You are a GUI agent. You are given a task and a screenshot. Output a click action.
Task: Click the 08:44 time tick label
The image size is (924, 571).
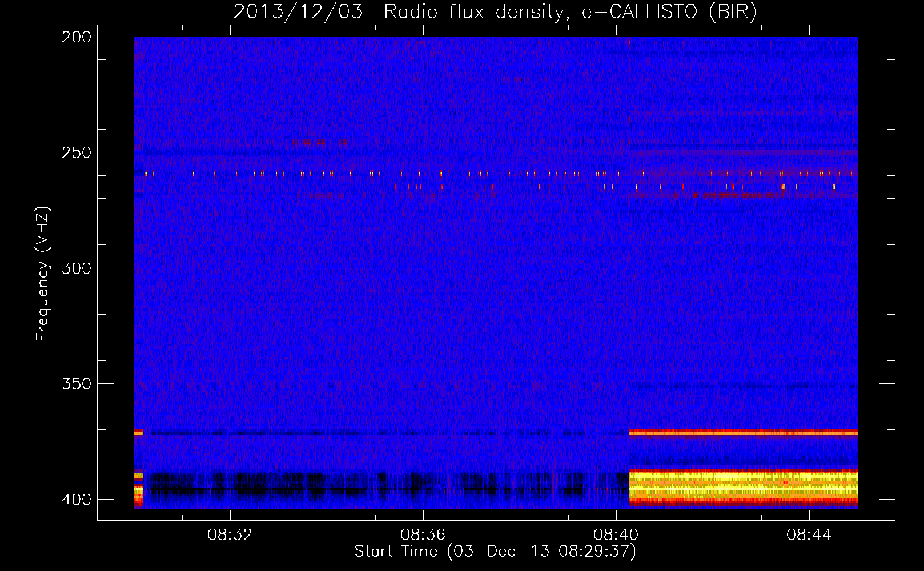point(809,535)
